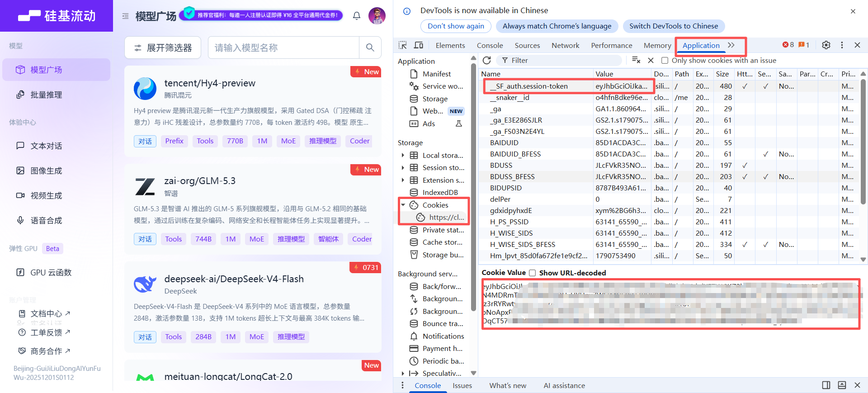Image resolution: width=868 pixels, height=393 pixels.
Task: Delete selected cookie with the X icon
Action: point(651,60)
